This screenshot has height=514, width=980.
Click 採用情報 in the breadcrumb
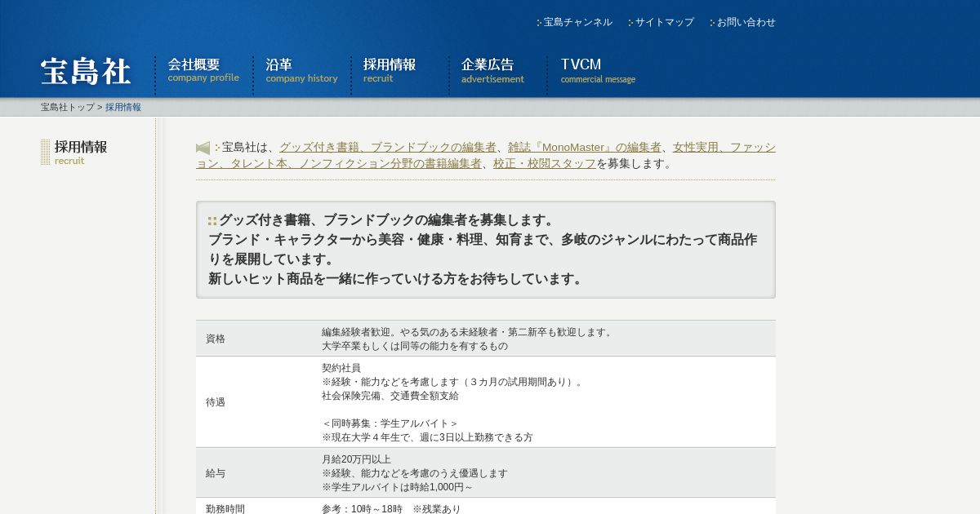tap(123, 107)
